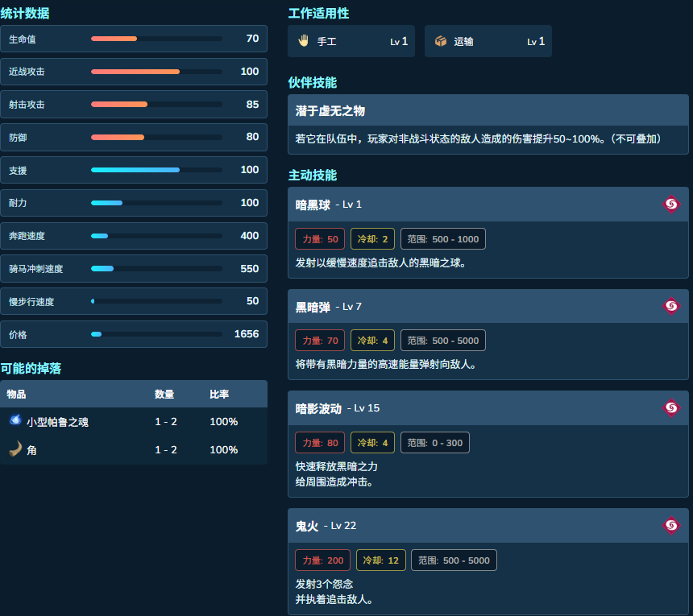Click the 近战攻击 stat progress bar
Image resolution: width=693 pixels, height=616 pixels.
click(x=156, y=72)
